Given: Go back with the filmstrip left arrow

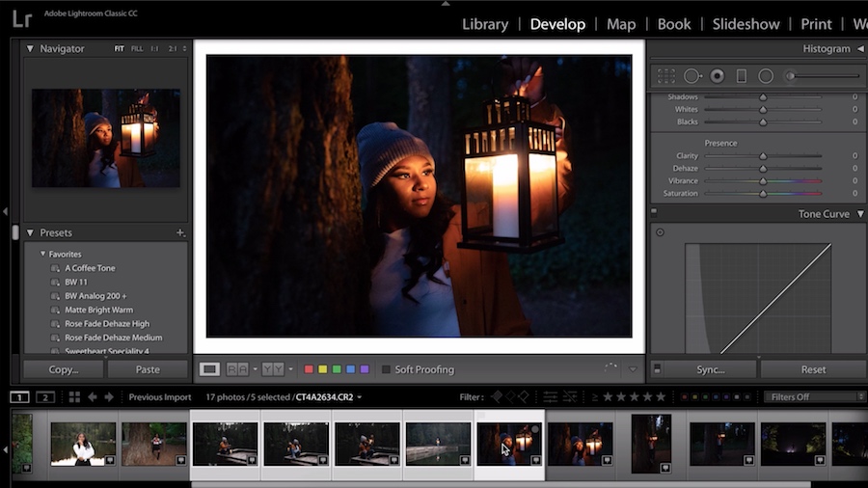Looking at the screenshot, I should tap(93, 396).
